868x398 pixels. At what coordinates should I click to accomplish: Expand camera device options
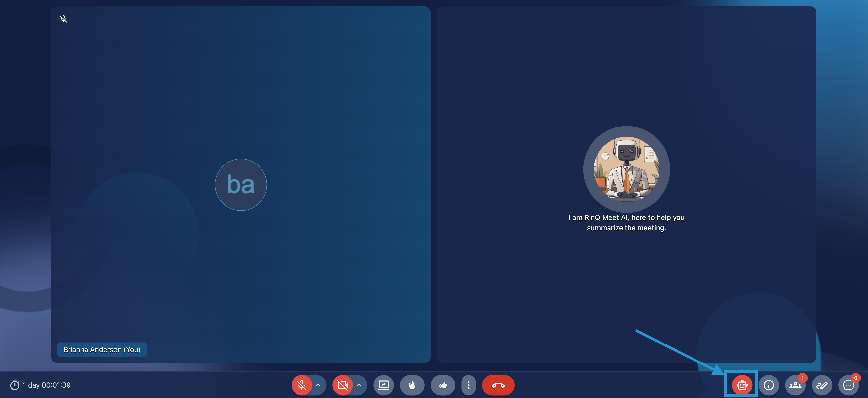[359, 385]
